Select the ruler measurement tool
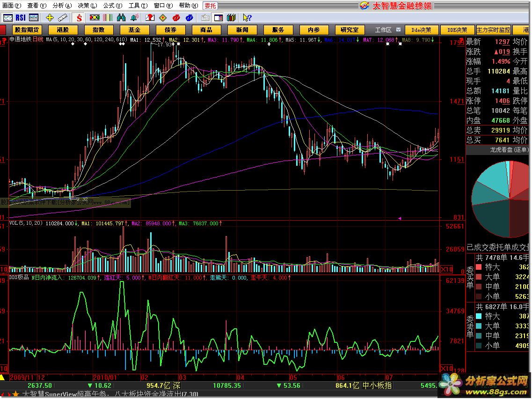The image size is (532, 399). [63, 18]
